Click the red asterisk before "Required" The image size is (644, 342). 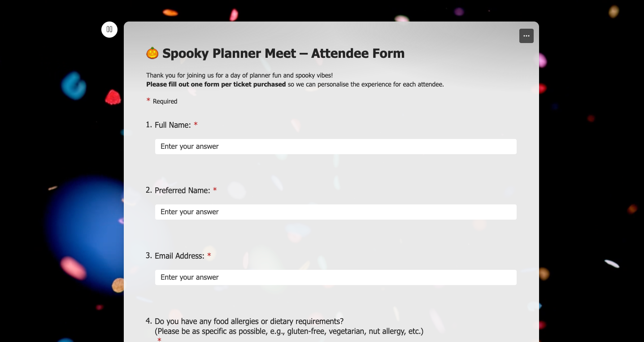pyautogui.click(x=148, y=100)
